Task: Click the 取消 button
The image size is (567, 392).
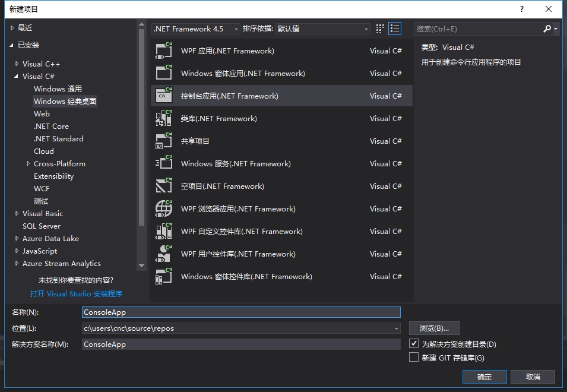Action: point(533,377)
